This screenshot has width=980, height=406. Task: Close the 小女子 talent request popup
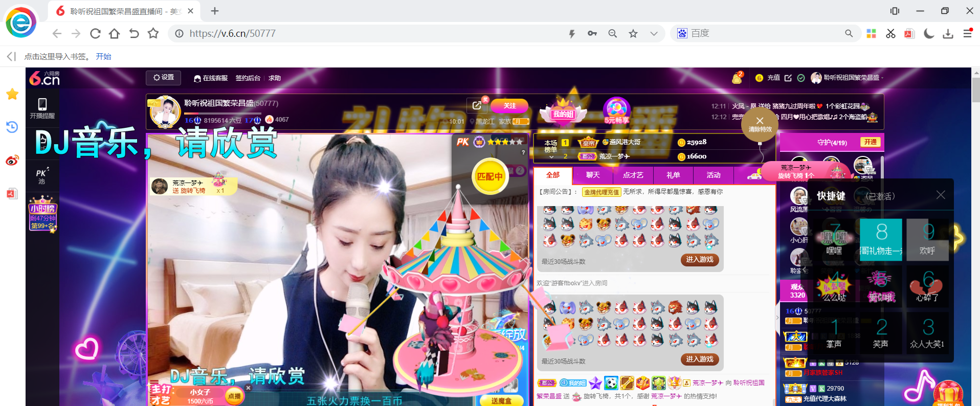click(x=248, y=388)
